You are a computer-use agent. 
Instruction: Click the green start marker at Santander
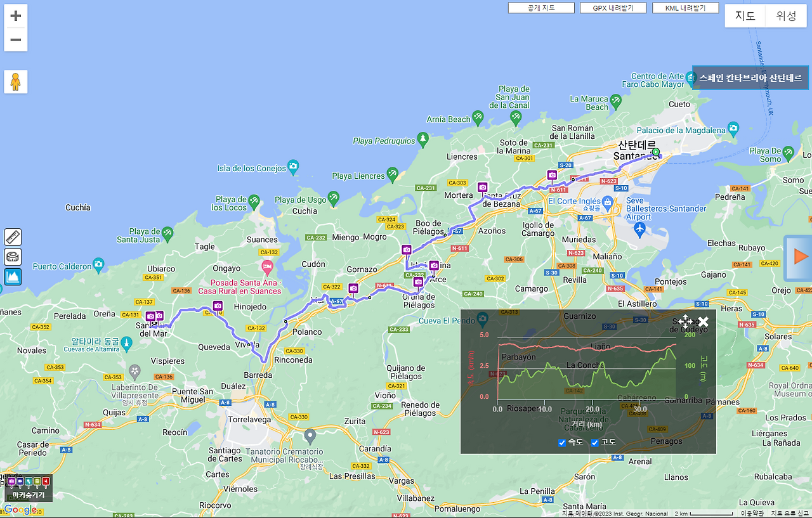(655, 152)
